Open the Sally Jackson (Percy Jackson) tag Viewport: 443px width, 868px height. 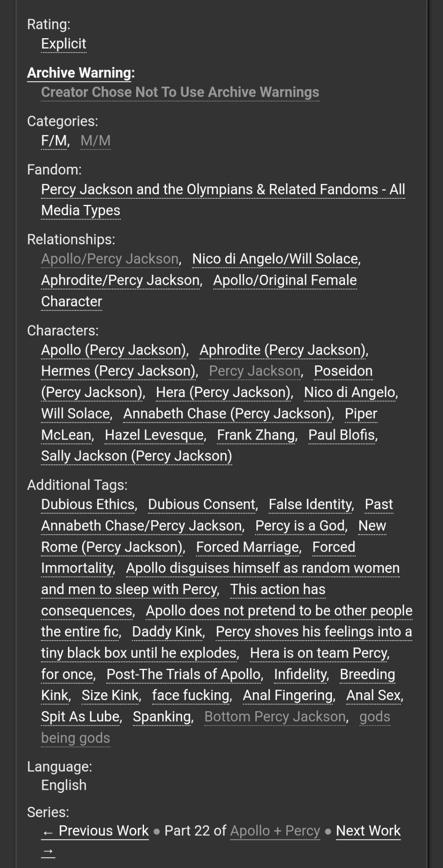(136, 456)
